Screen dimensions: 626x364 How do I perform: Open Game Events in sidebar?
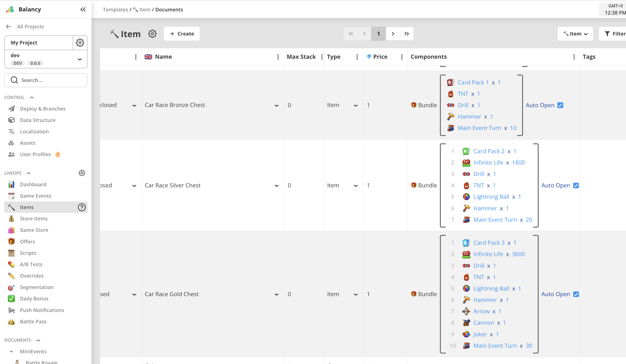pyautogui.click(x=36, y=196)
